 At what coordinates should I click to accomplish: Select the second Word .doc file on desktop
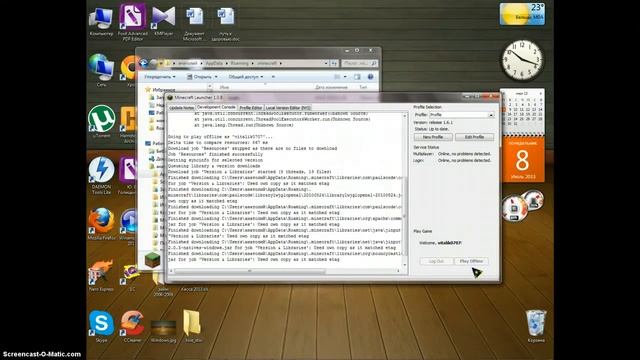point(225,24)
